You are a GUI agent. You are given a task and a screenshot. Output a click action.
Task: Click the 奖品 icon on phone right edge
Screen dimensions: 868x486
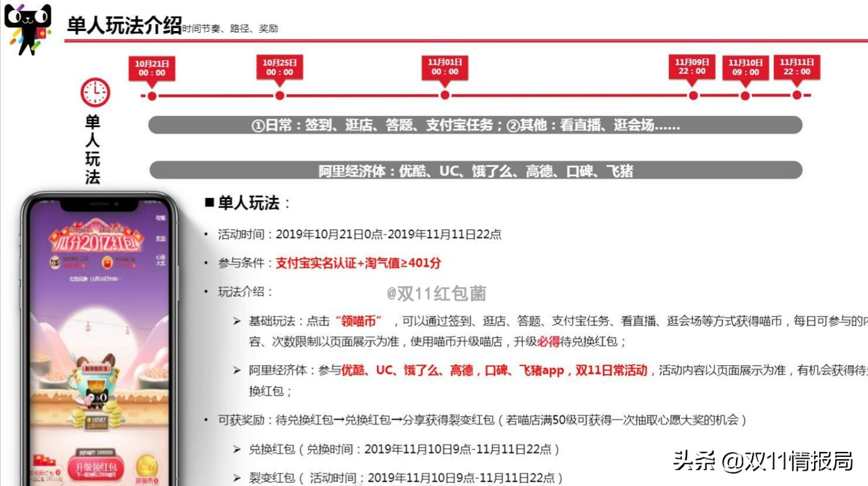[160, 238]
